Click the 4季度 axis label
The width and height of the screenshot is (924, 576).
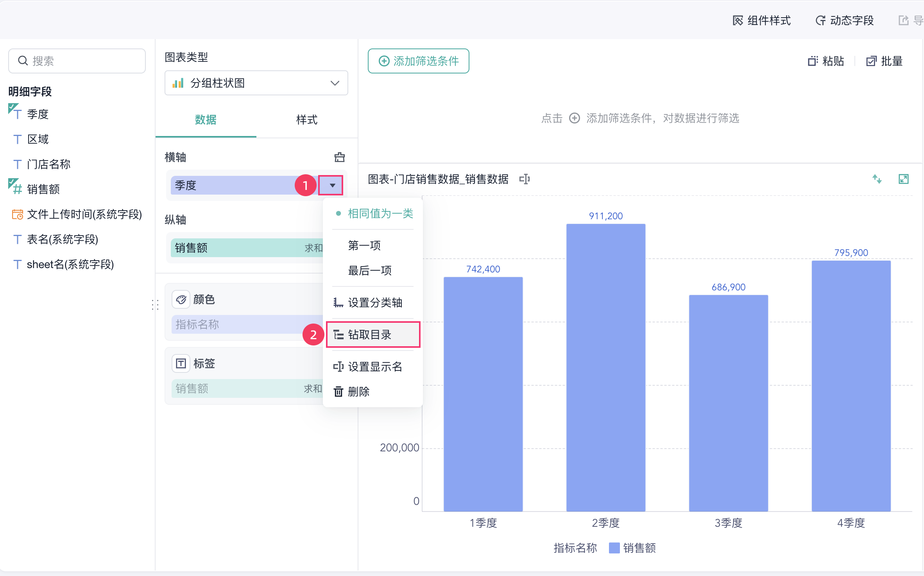click(x=851, y=523)
